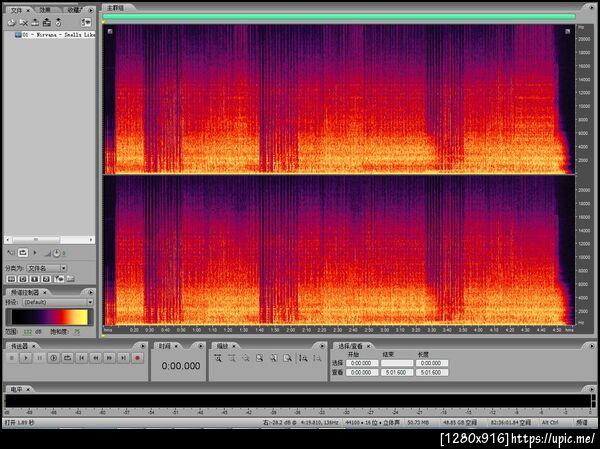Click the go-to-end transport icon
Screen dimensions: 600x449
coord(124,357)
